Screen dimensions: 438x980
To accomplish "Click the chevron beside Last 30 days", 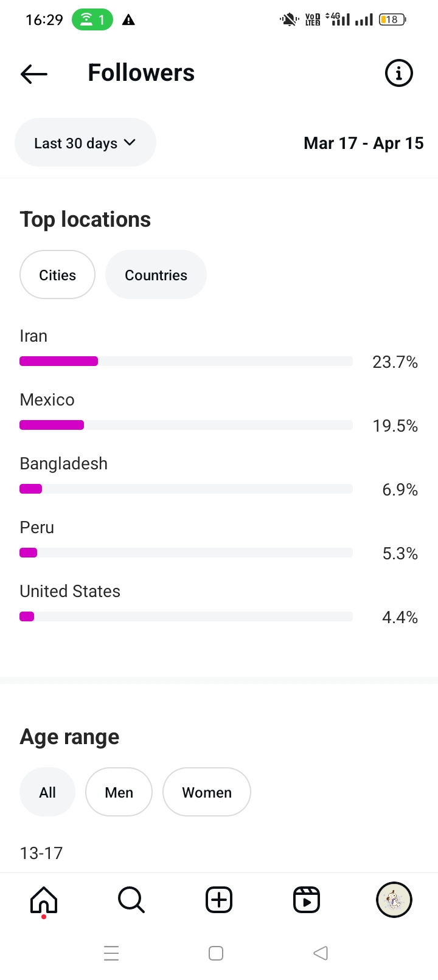I will [x=130, y=142].
